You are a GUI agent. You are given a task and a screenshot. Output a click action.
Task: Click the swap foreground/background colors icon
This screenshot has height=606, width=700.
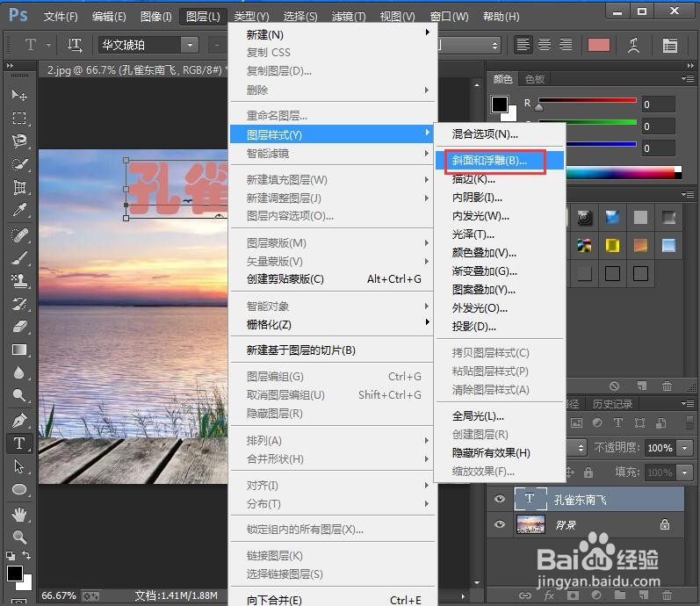[x=26, y=555]
